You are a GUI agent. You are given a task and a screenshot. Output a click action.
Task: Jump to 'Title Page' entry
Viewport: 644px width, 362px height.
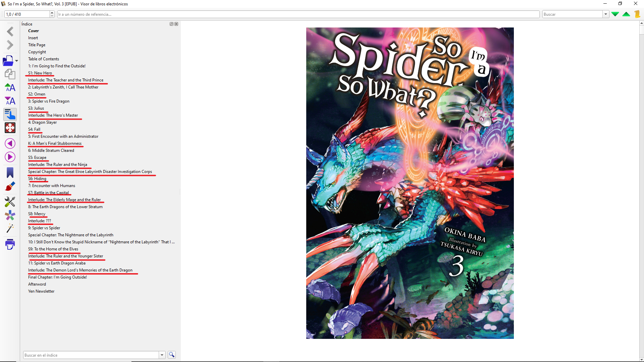pyautogui.click(x=37, y=45)
